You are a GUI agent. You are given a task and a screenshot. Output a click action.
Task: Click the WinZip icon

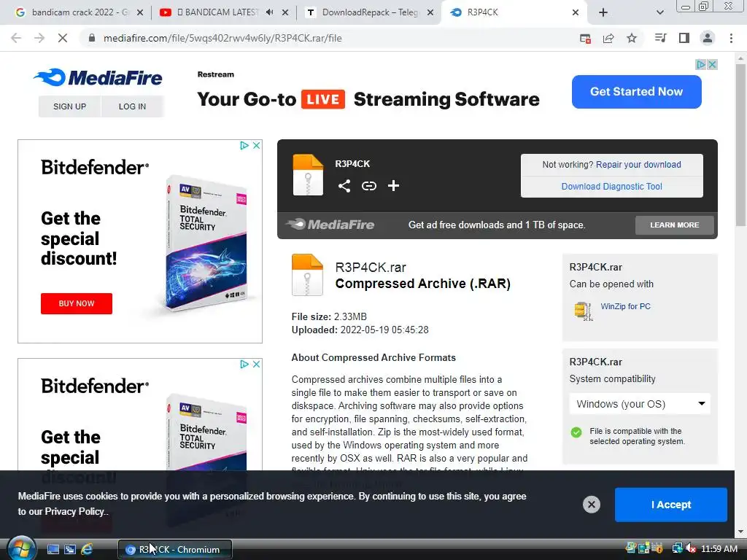click(584, 311)
